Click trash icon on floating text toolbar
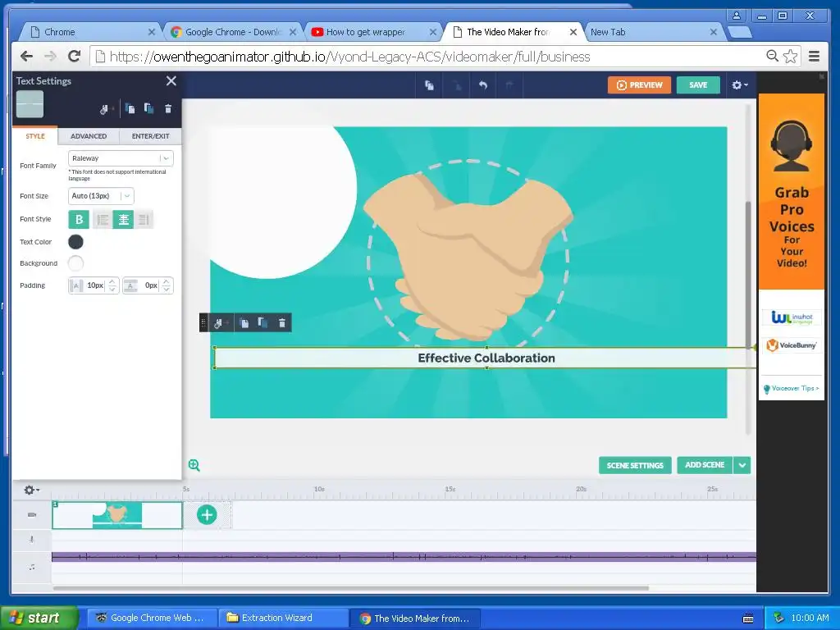Image resolution: width=840 pixels, height=630 pixels. point(282,323)
